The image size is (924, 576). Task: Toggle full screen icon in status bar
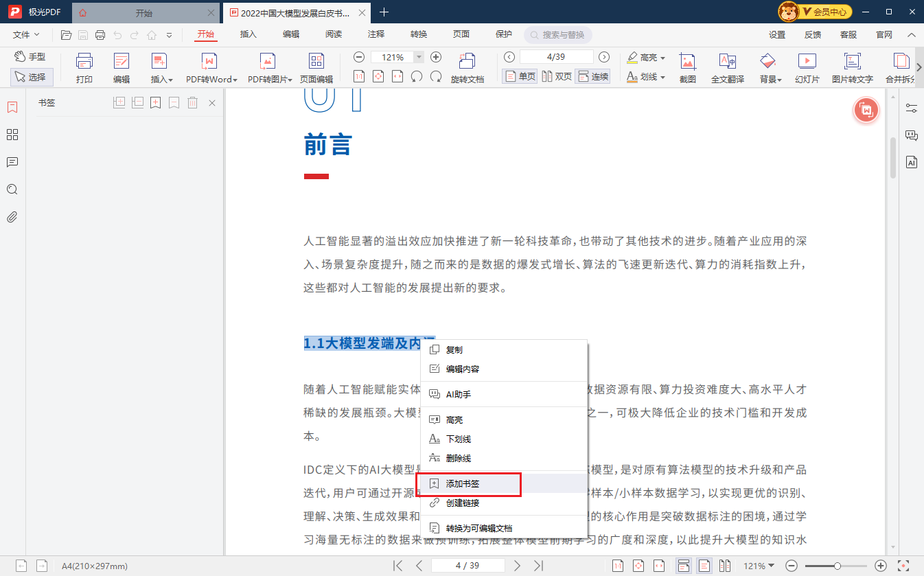tap(904, 566)
